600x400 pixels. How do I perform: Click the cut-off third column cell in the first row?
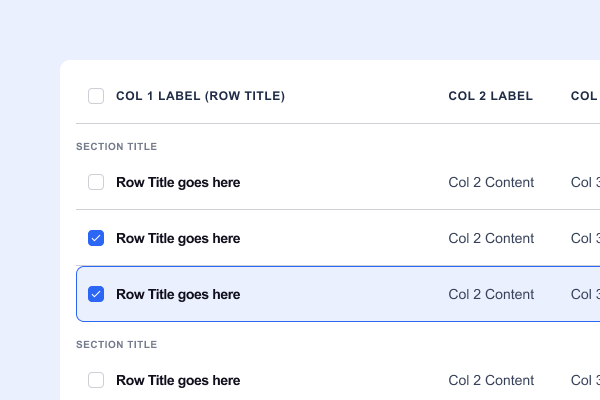(586, 182)
